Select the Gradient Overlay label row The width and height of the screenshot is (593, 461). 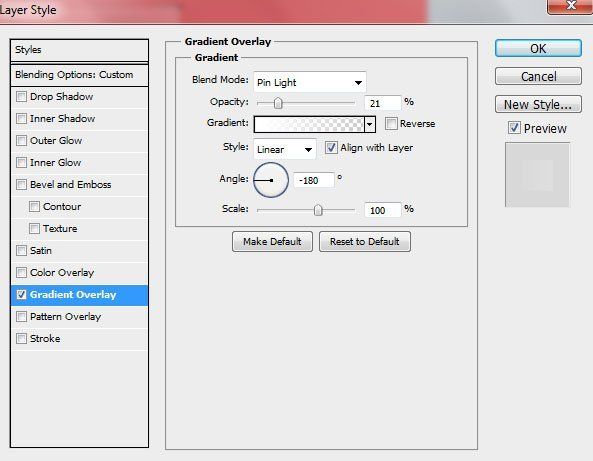(x=79, y=295)
